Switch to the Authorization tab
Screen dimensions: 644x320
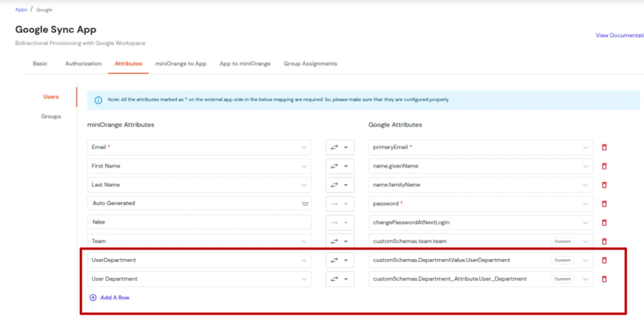click(84, 64)
